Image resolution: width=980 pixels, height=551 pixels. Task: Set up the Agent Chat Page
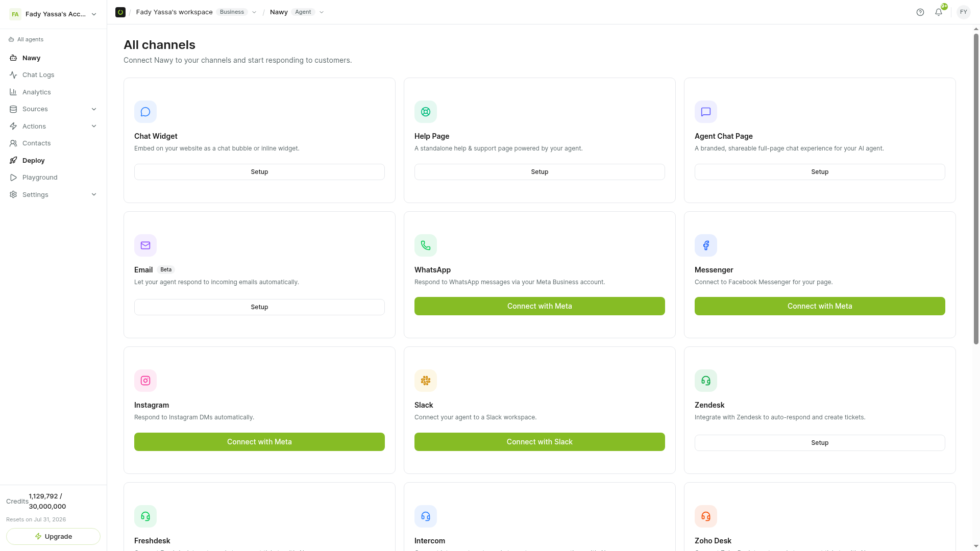(820, 172)
